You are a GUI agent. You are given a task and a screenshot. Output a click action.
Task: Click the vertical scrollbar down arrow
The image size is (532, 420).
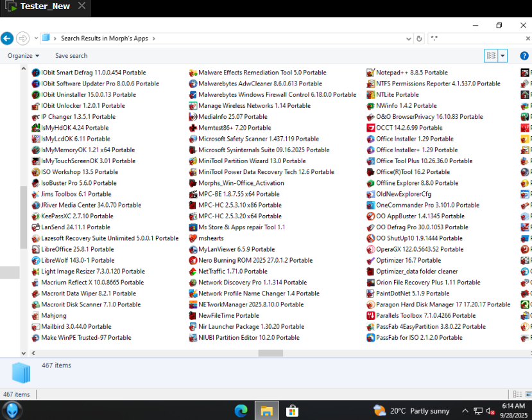coord(23,353)
